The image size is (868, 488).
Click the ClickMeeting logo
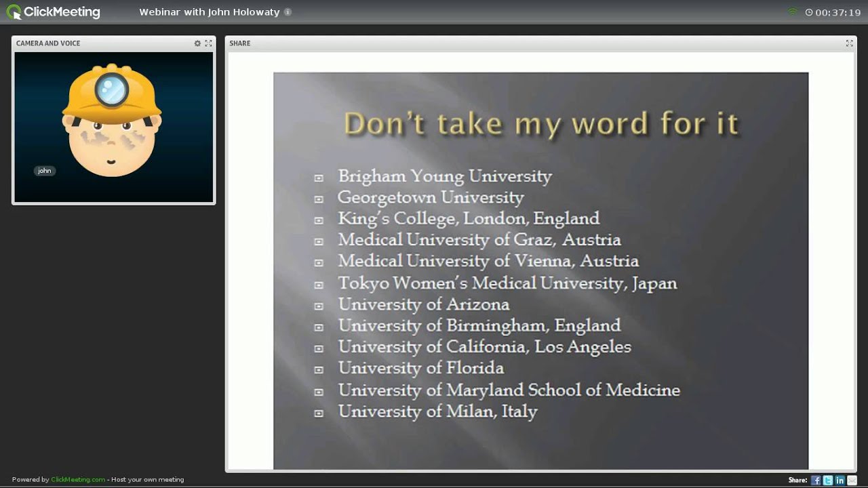click(53, 12)
